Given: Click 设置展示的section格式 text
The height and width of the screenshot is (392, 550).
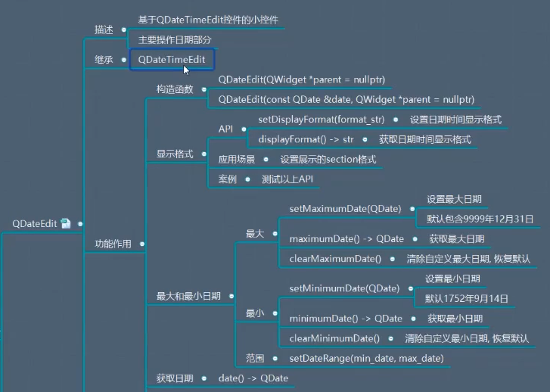Looking at the screenshot, I should point(328,160).
